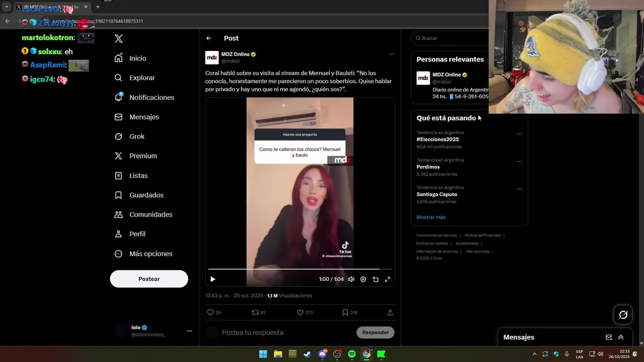This screenshot has width=644, height=362.
Task: Open Notificaciones in the sidebar
Action: click(144, 98)
